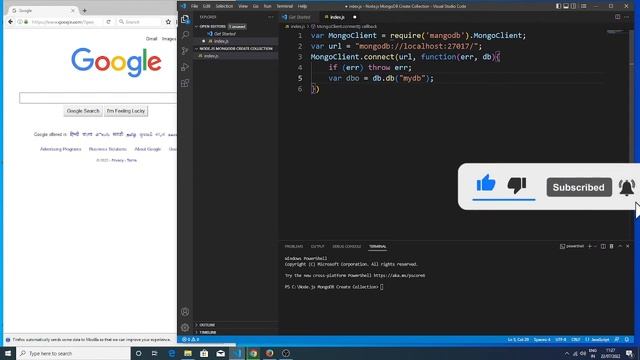Open index.js in the project folder tree

coord(211,56)
